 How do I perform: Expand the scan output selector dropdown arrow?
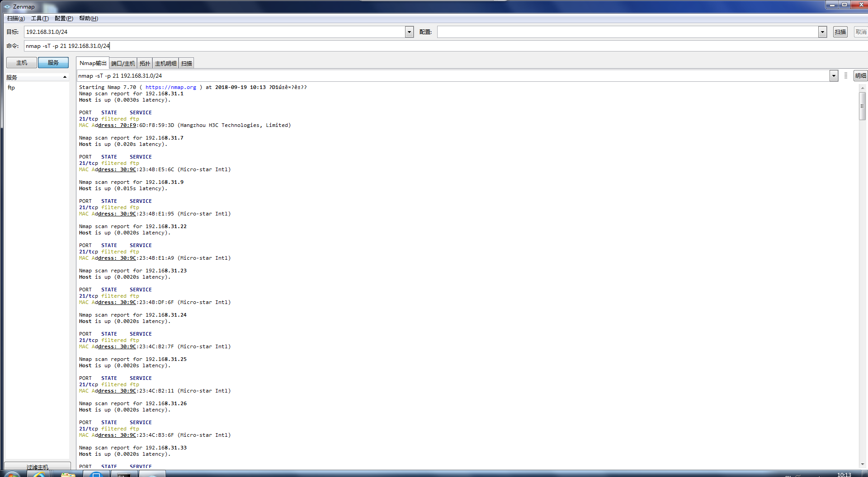(x=834, y=76)
